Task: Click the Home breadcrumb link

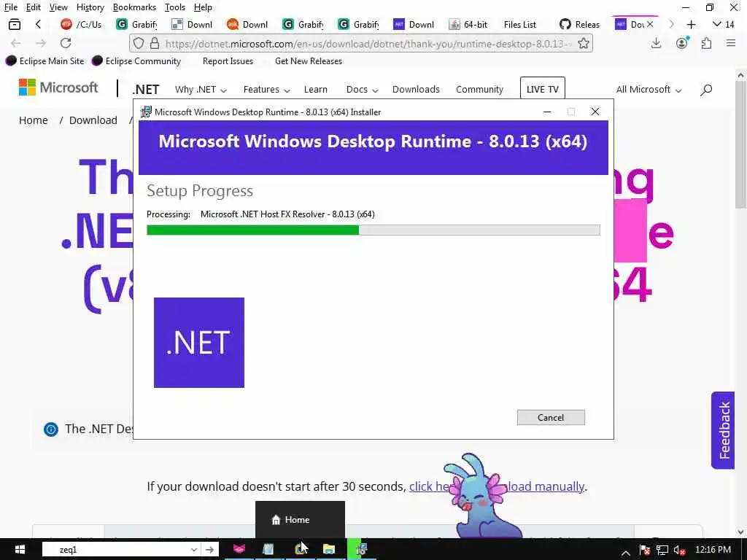Action: (x=34, y=120)
